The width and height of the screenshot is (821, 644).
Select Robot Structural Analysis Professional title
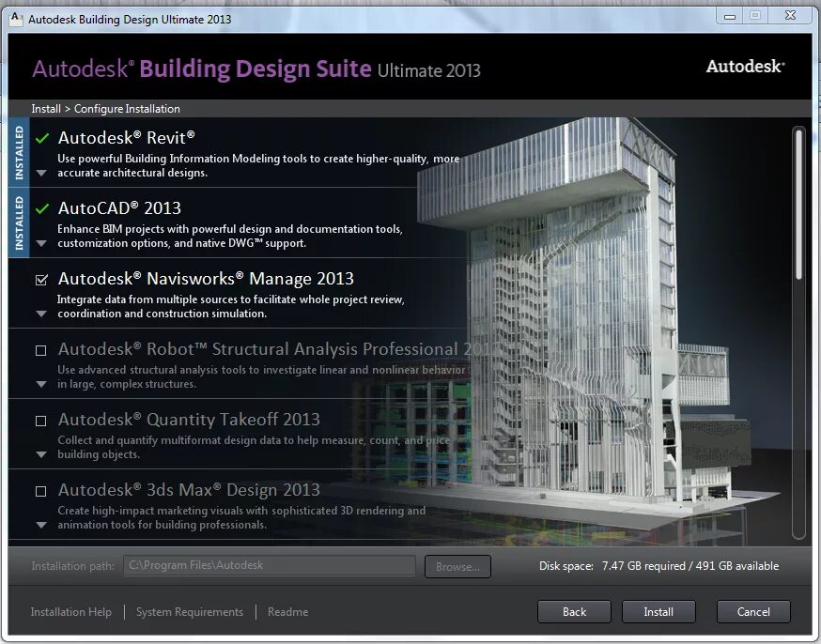pos(277,349)
